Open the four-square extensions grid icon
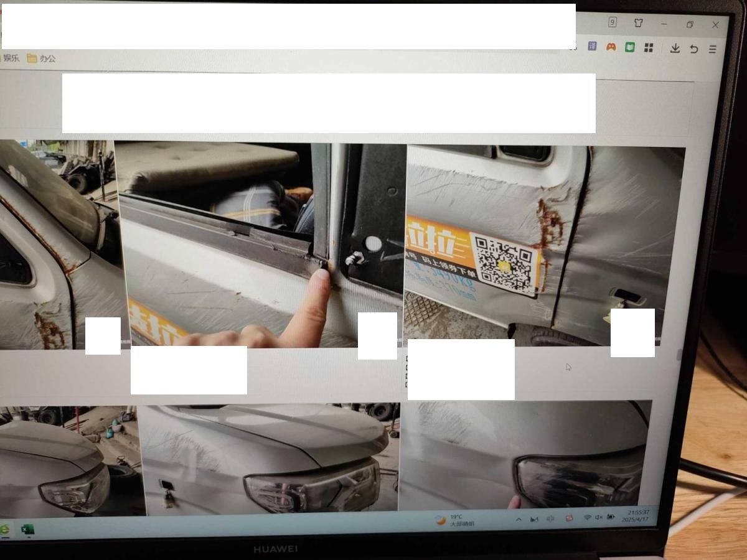This screenshot has width=747, height=560. [x=648, y=48]
